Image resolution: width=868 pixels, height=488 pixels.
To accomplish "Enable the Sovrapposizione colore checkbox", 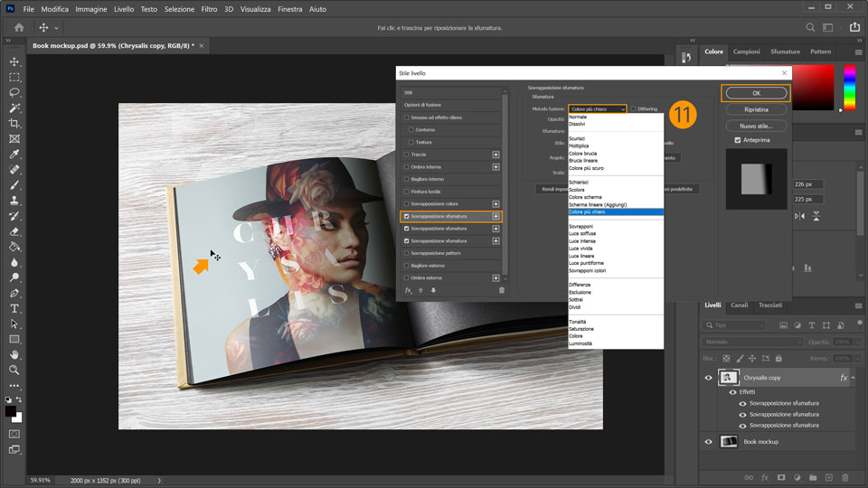I will click(x=407, y=203).
